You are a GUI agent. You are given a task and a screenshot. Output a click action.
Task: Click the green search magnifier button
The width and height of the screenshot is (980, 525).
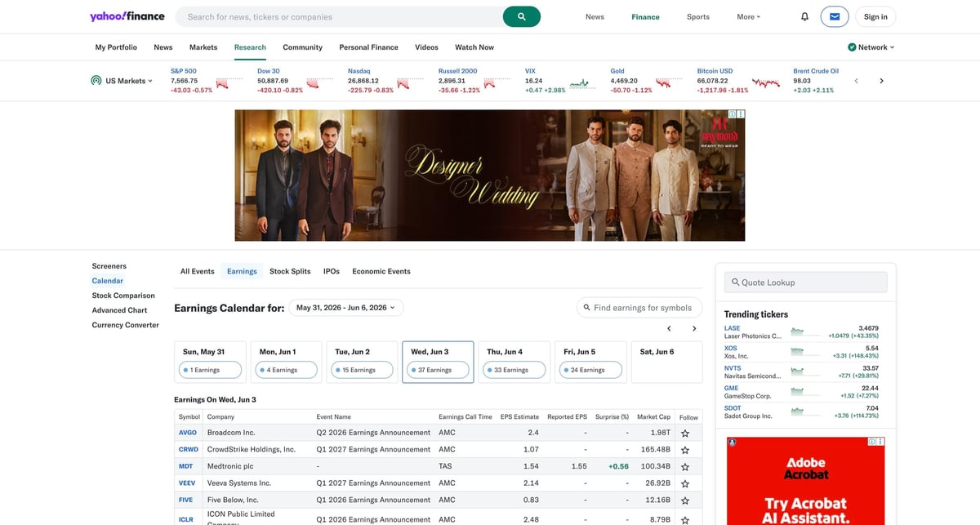point(522,16)
